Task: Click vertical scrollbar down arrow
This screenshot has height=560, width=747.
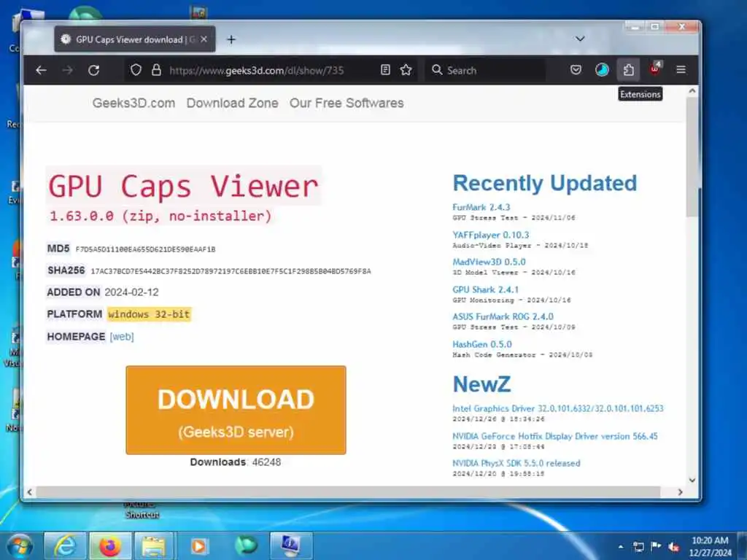Action: click(692, 480)
